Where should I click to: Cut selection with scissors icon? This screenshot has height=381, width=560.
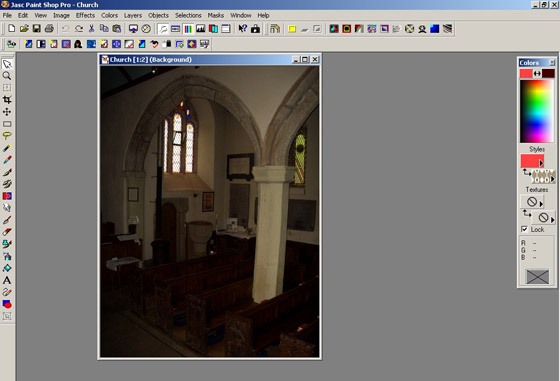pos(91,29)
